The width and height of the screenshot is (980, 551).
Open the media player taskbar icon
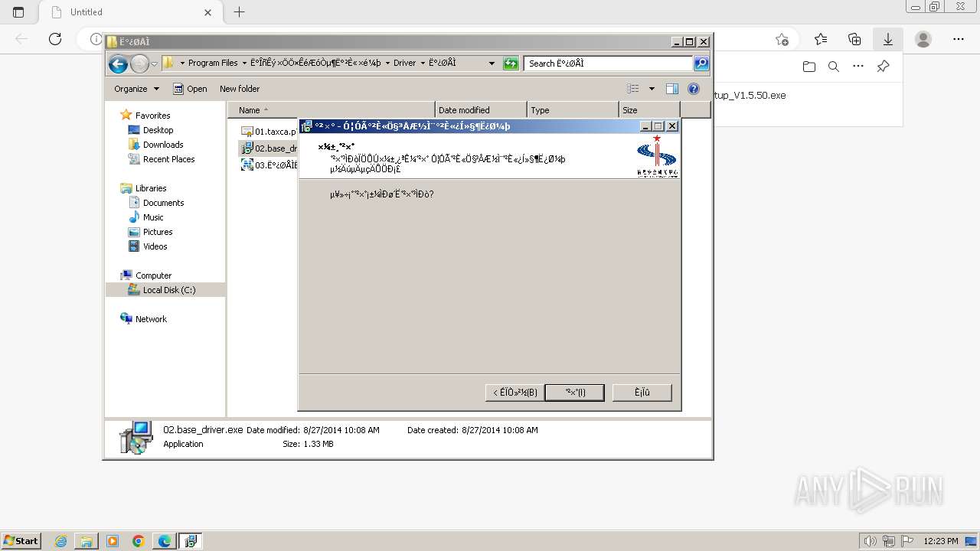[x=113, y=541]
